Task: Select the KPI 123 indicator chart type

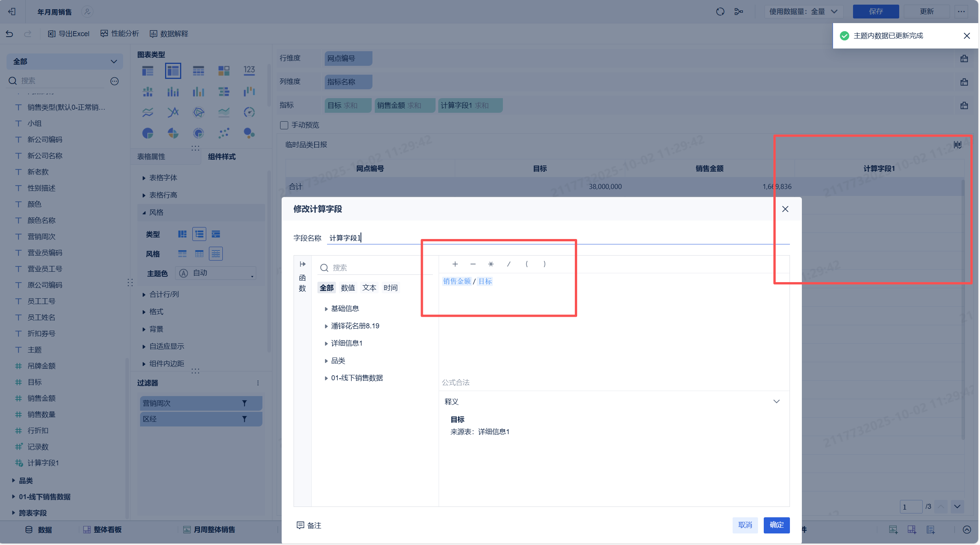Action: click(249, 70)
